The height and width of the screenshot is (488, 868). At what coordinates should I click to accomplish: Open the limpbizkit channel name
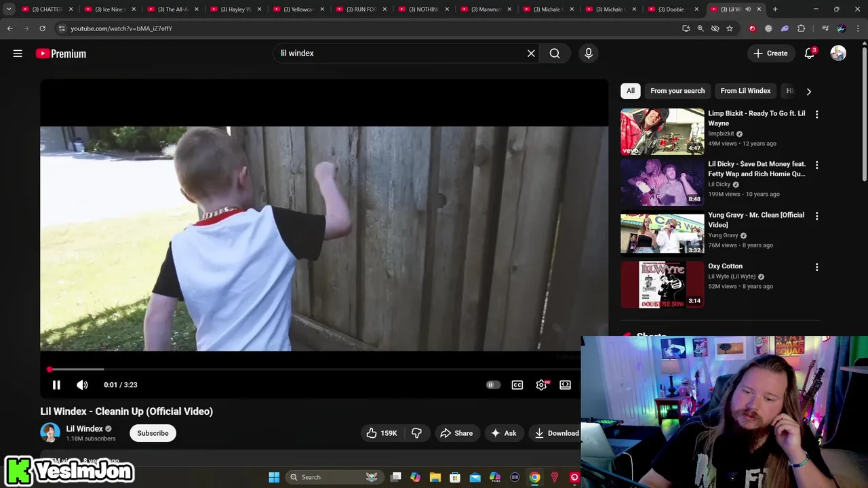[x=721, y=134]
